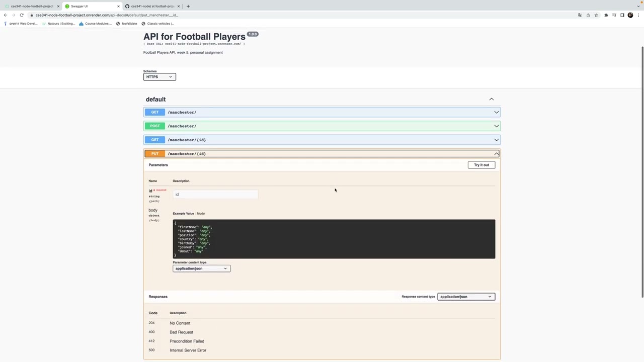Image resolution: width=644 pixels, height=362 pixels.
Task: Open the Classic vehicles bookmark
Action: tap(158, 24)
